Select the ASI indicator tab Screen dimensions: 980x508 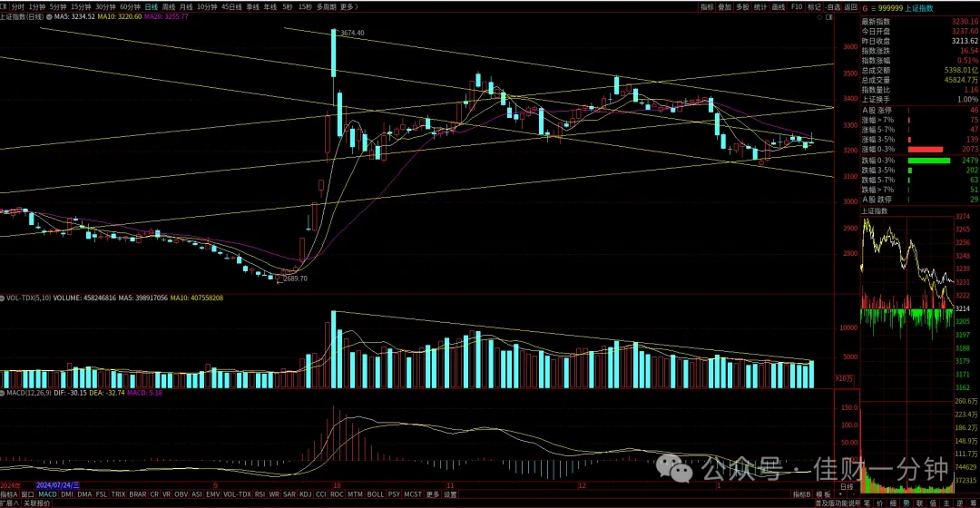(x=197, y=494)
